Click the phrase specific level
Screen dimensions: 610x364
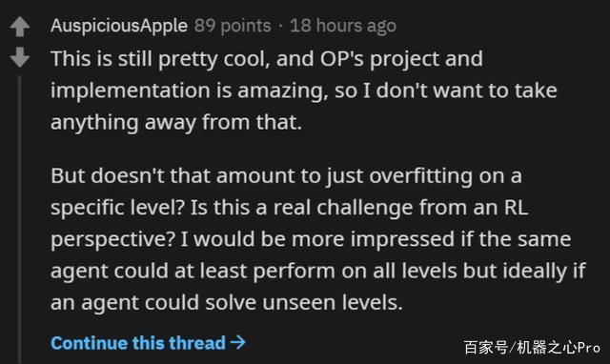click(x=117, y=208)
